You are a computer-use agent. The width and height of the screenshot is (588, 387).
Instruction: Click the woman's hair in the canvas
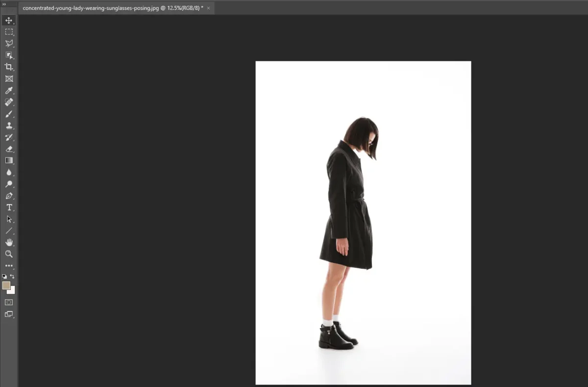point(360,135)
